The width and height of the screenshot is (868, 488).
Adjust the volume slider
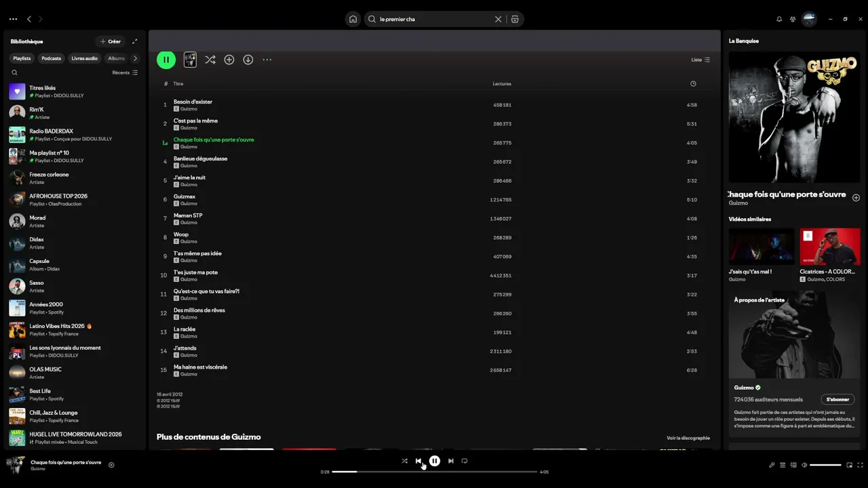825,465
